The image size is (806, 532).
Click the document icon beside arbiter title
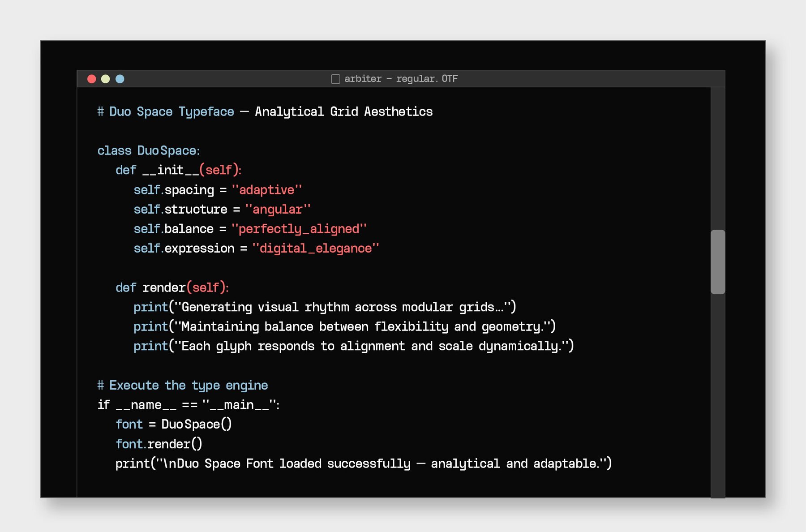click(x=335, y=79)
